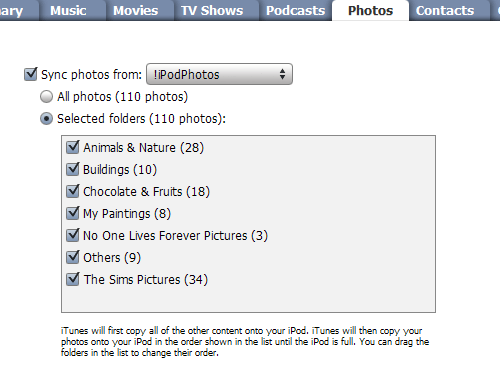Uncheck The Sims Pictures folder
The width and height of the screenshot is (500, 370).
point(73,279)
